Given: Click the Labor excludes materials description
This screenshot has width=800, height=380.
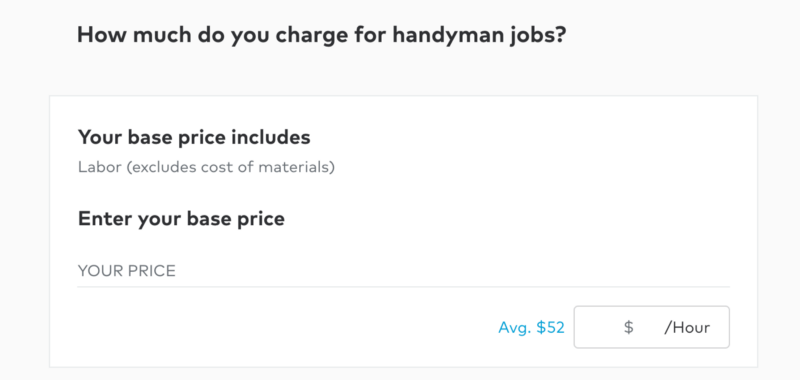Looking at the screenshot, I should 206,167.
